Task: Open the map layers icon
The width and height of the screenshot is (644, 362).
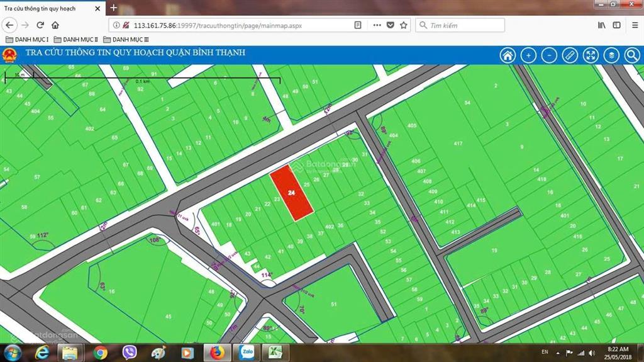Action: coord(611,55)
